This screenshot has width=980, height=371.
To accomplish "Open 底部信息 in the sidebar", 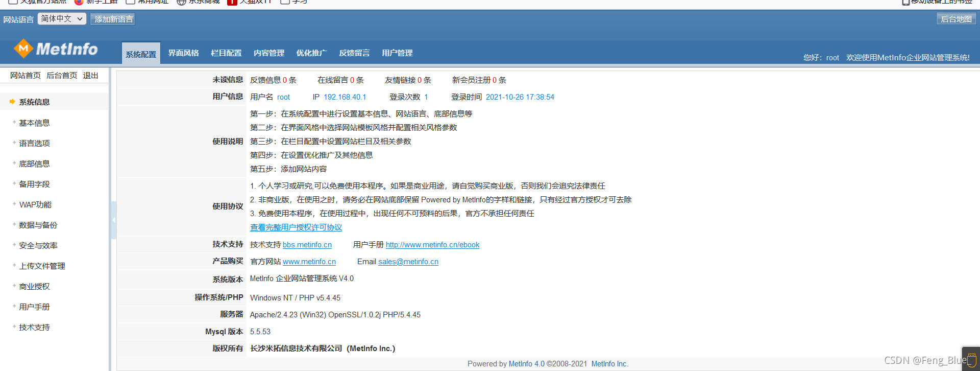I will click(34, 164).
